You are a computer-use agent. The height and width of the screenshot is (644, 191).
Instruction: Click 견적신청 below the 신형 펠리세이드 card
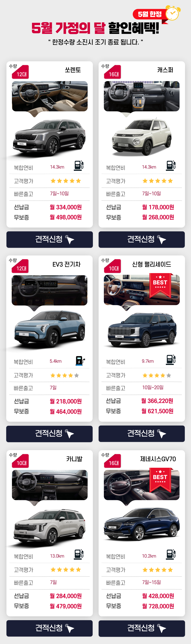coord(142,434)
